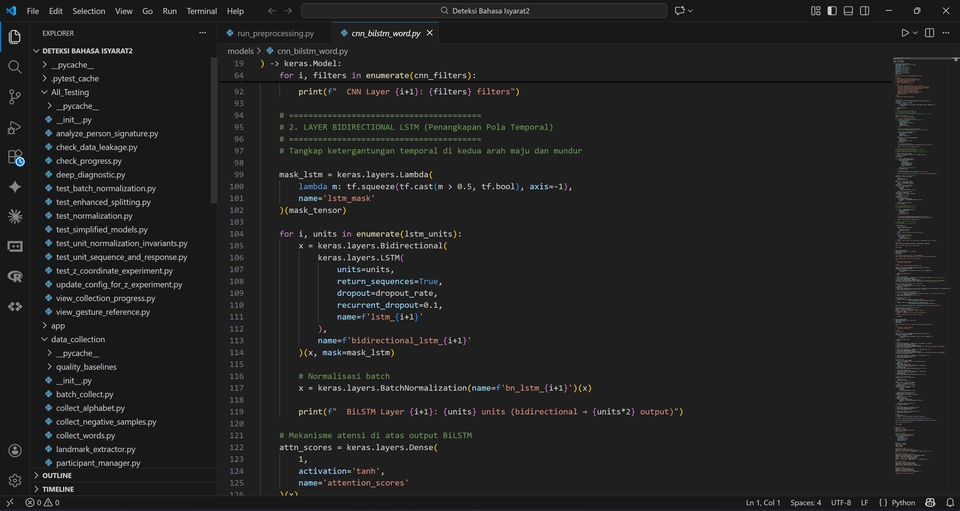Open Explorer Views and More Actions ellipsis
This screenshot has width=960, height=511.
coord(203,33)
